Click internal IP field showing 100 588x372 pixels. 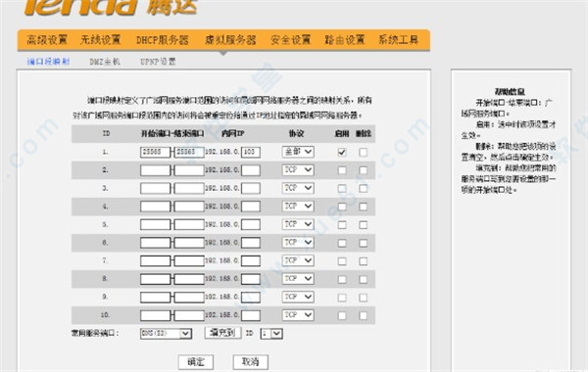click(251, 152)
